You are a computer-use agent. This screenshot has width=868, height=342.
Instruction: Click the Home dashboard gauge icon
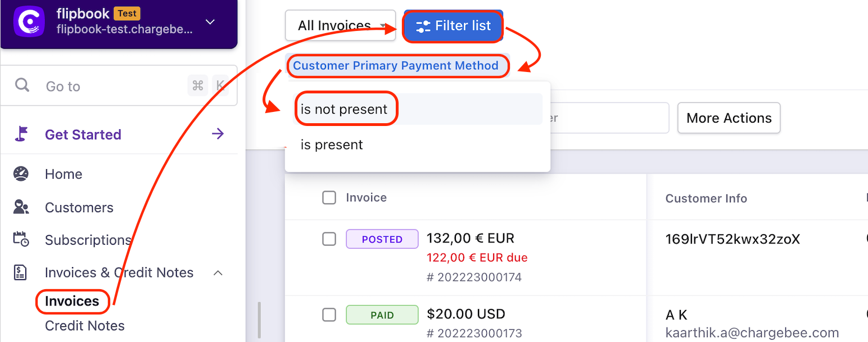click(21, 174)
